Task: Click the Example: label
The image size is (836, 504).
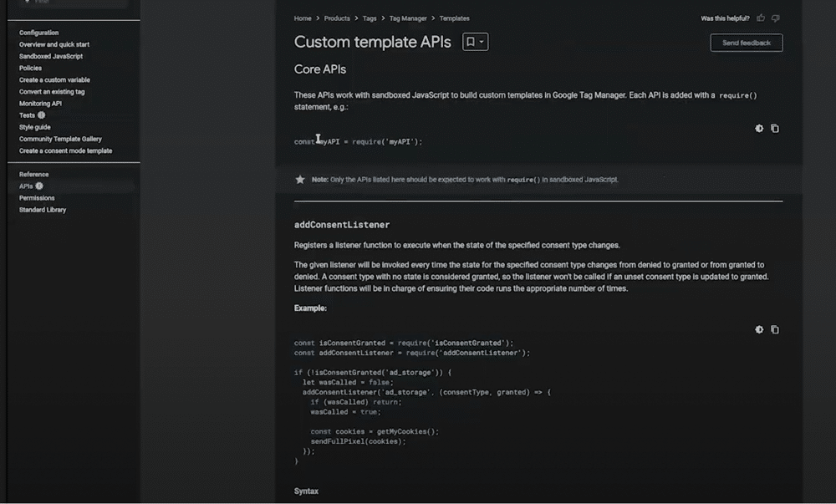Action: pyautogui.click(x=310, y=308)
